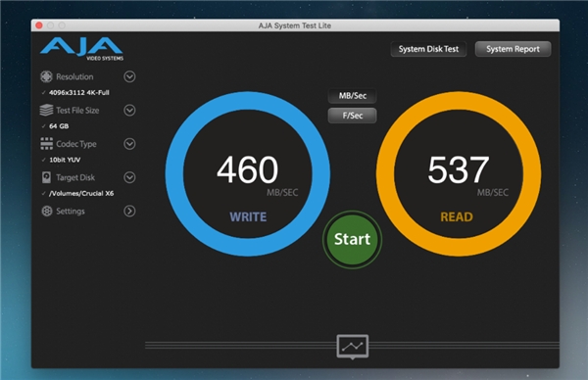Screen dimensions: 588x380
Task: Open the Settings side arrow
Action: [x=129, y=211]
